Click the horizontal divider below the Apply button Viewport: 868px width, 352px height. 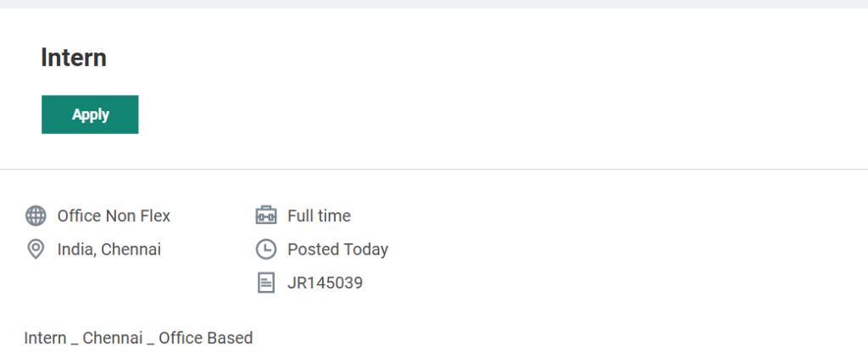click(434, 169)
